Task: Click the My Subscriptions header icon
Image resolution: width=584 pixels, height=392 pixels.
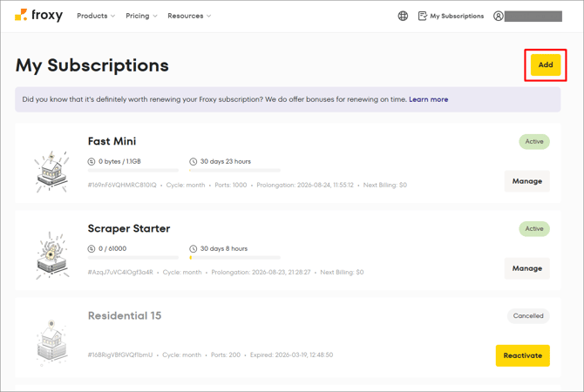Action: [x=423, y=16]
